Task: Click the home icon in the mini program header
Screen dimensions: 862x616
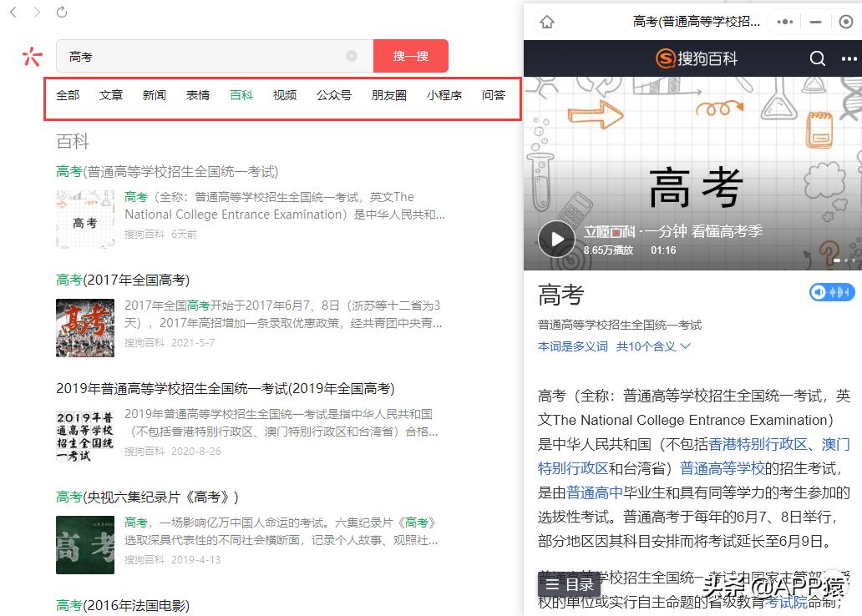Action: (547, 23)
